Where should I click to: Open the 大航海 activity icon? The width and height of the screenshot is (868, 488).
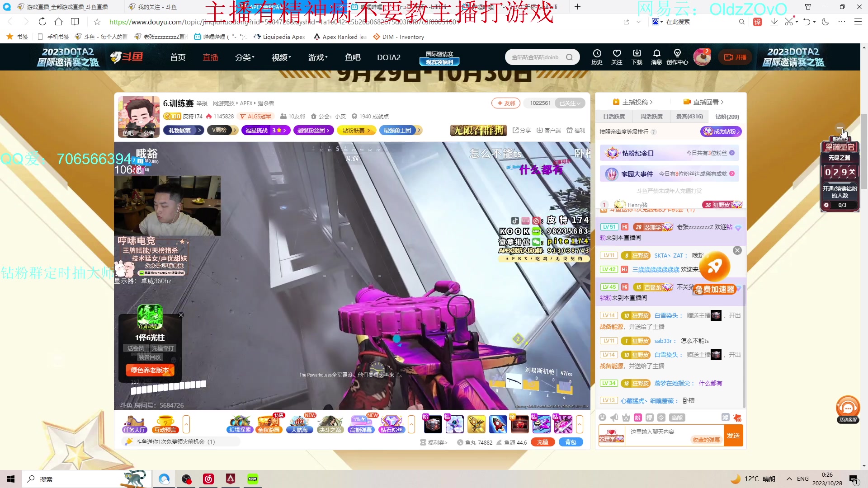click(299, 424)
